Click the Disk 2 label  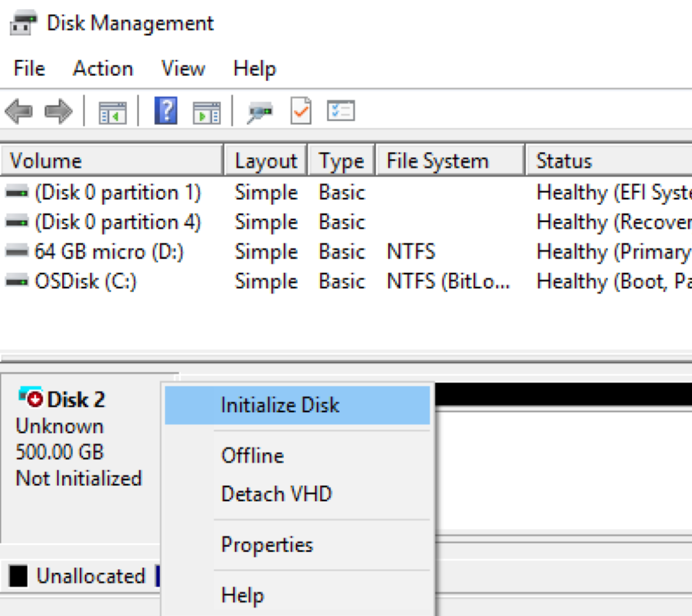click(x=76, y=399)
